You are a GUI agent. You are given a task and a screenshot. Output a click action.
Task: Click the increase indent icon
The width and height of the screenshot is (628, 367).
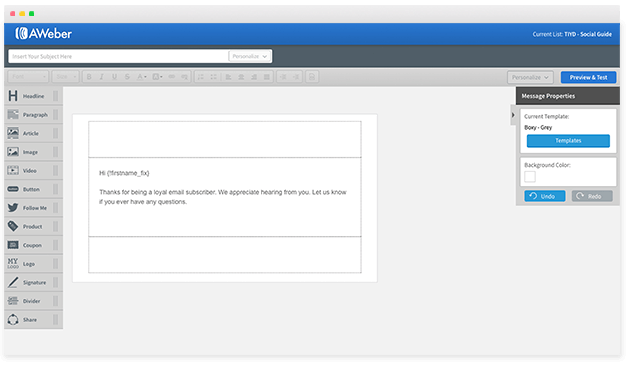[296, 77]
